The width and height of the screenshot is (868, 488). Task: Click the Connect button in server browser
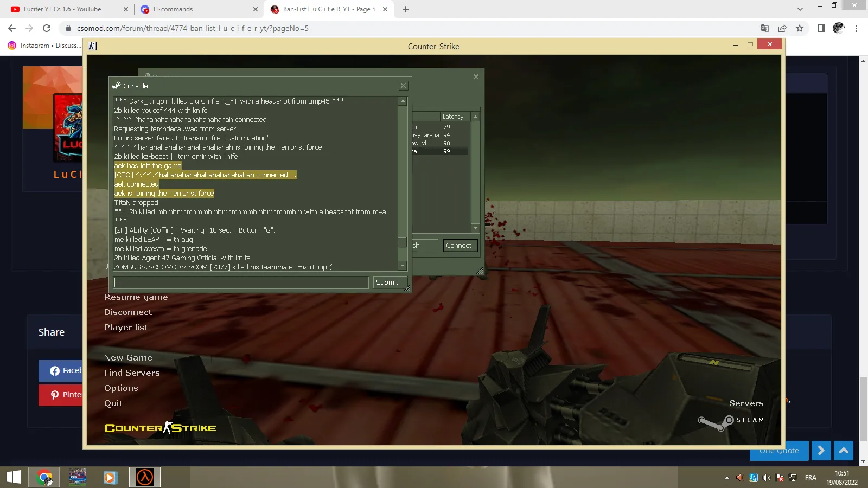pos(459,246)
